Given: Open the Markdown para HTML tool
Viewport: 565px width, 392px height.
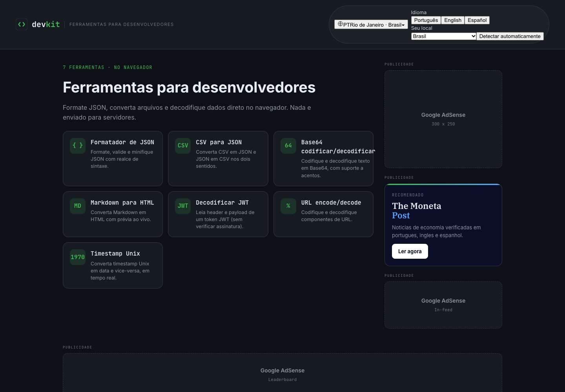Looking at the screenshot, I should pos(113,214).
